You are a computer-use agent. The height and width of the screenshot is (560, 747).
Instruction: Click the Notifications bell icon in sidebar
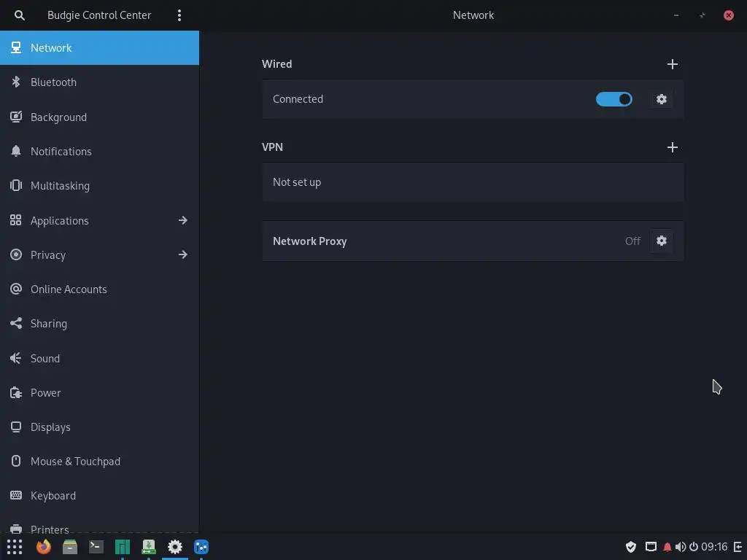click(x=16, y=151)
